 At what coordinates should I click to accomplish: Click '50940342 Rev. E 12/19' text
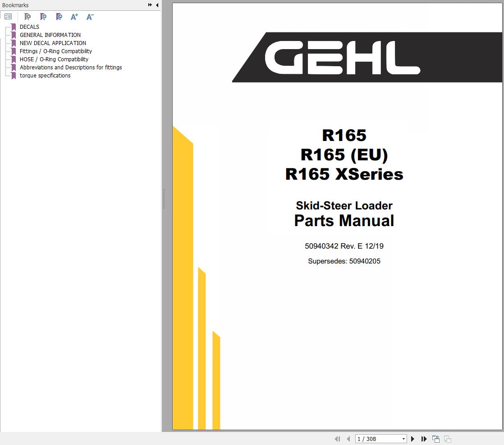[344, 246]
